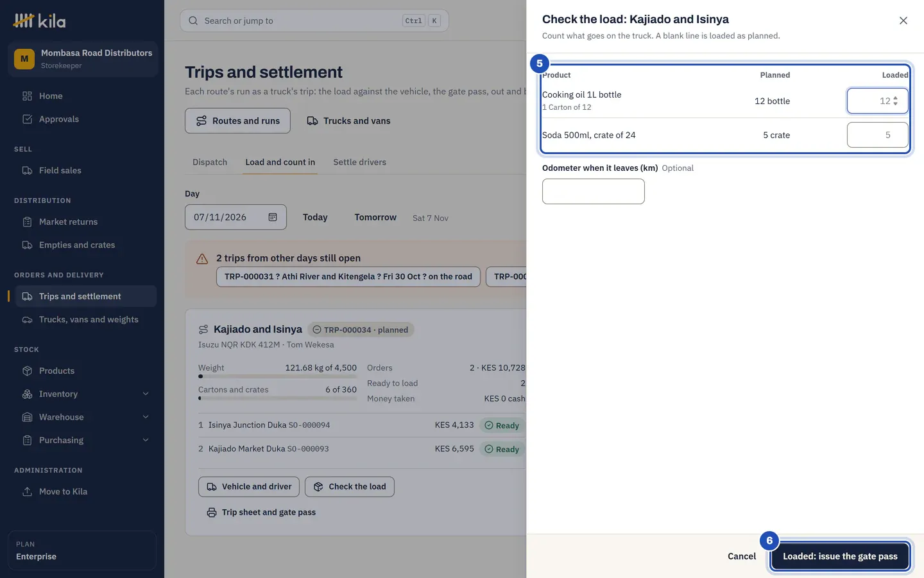Click the Trucks and vans button
This screenshot has width=924, height=578.
(348, 121)
